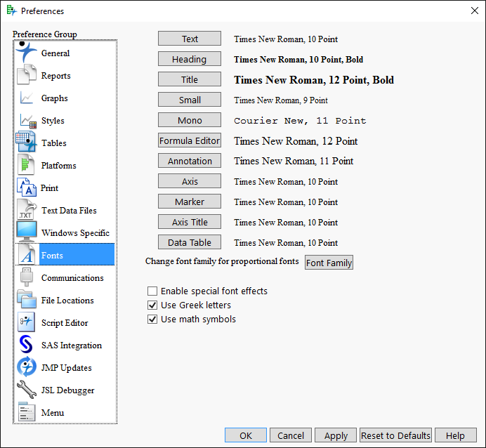486x448 pixels.
Task: Click the Title font button
Action: coord(190,79)
